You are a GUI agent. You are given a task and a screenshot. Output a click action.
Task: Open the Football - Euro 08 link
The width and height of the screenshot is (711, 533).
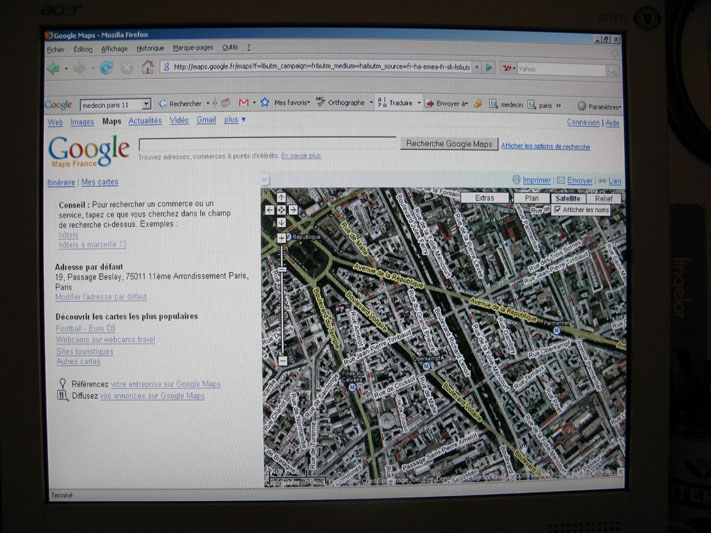[x=86, y=328]
